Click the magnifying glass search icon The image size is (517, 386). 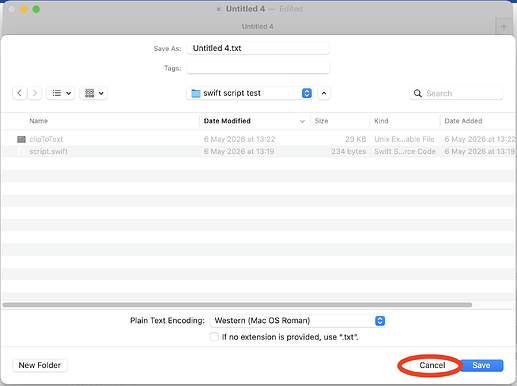(418, 93)
